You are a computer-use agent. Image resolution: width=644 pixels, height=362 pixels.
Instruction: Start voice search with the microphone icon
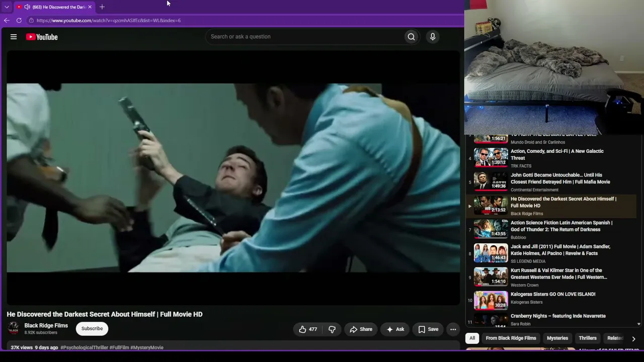pyautogui.click(x=433, y=37)
